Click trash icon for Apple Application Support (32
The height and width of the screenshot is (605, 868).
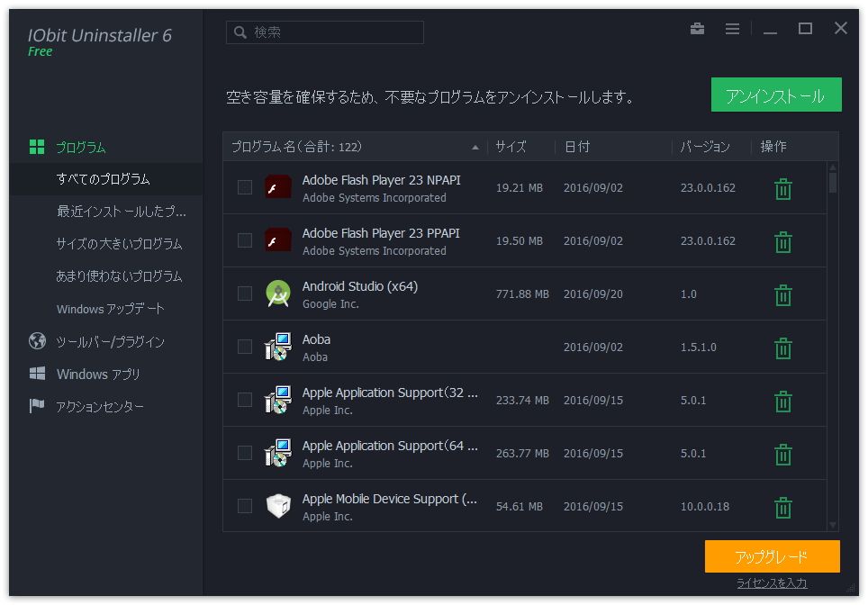coord(782,402)
